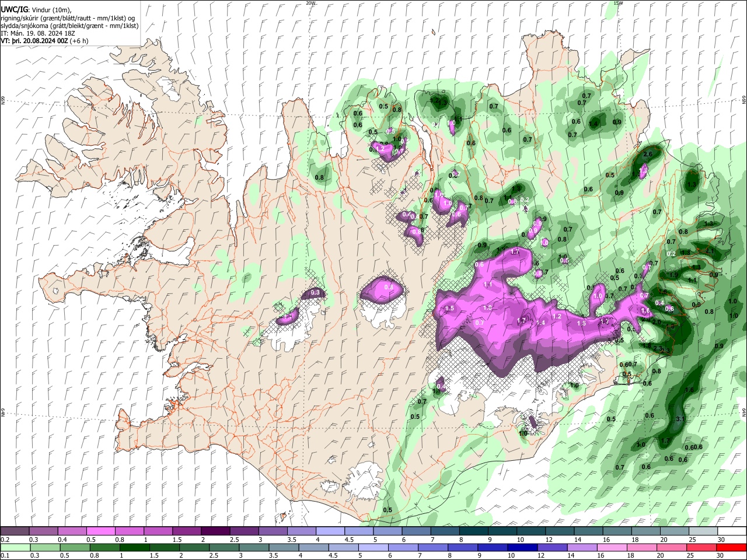
Task: Click the "2.0" precipitation value near the east coast
Action: (x=657, y=321)
